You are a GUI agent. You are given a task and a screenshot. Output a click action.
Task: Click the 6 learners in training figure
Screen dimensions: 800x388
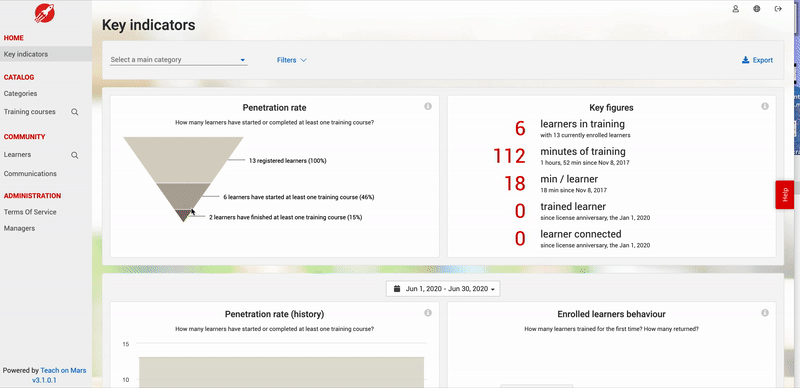coord(520,128)
